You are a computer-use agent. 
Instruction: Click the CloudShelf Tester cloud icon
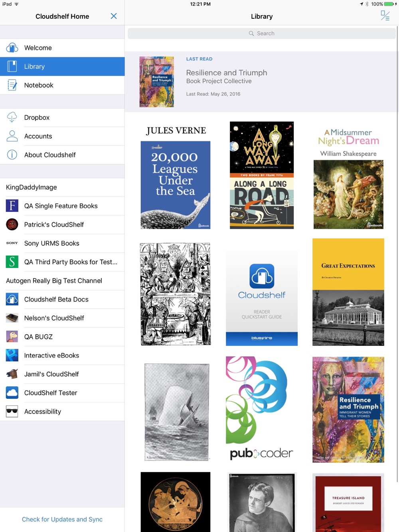(12, 393)
